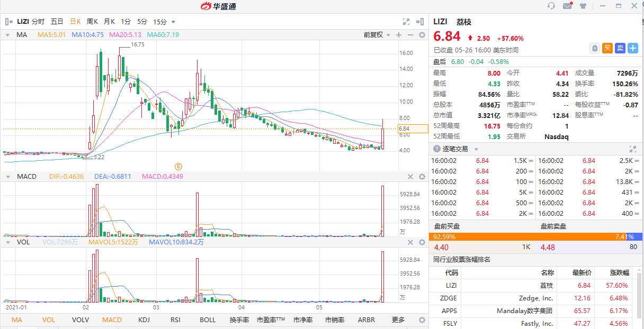Open MA chart settings gear
Image resolution: width=644 pixels, height=329 pixels.
coord(422,35)
